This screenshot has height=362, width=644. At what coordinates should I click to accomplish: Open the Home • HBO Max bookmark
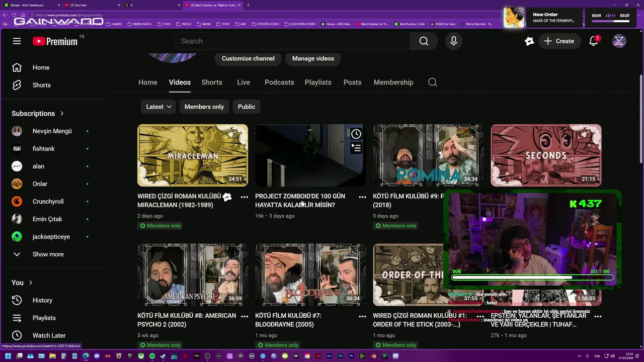click(336, 24)
